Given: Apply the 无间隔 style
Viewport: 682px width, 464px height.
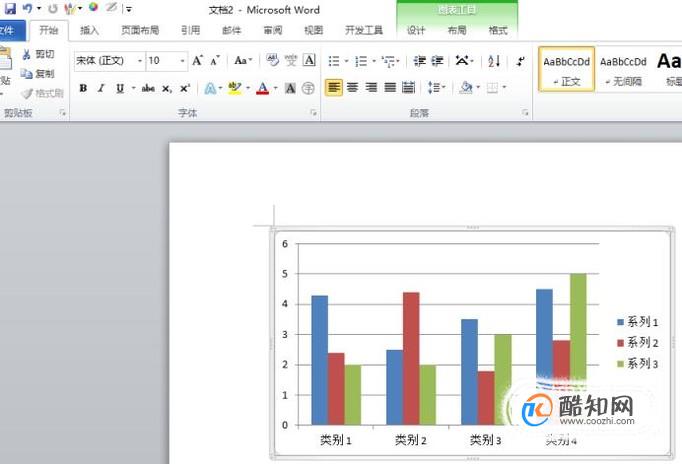Looking at the screenshot, I should [623, 70].
